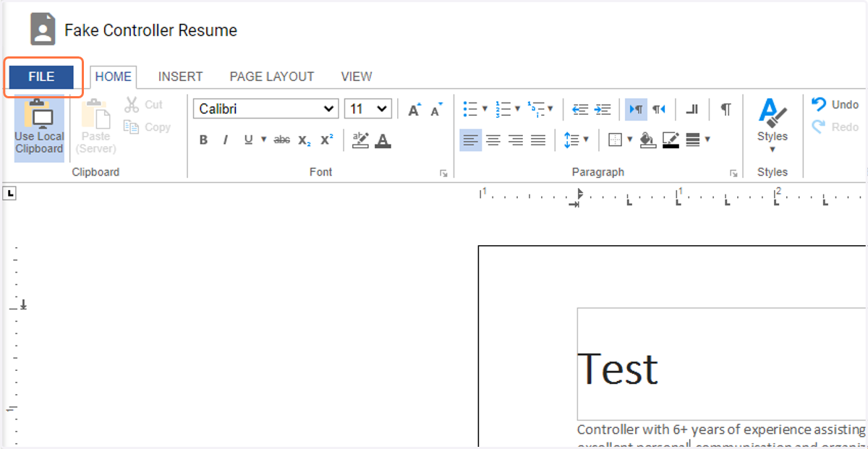Open the Styles gallery
The width and height of the screenshot is (868, 449).
(x=773, y=126)
